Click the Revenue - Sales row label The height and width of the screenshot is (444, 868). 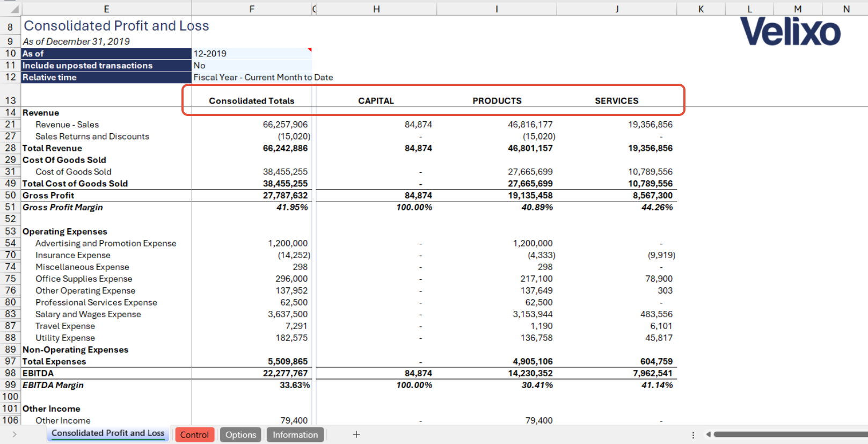[x=67, y=125]
